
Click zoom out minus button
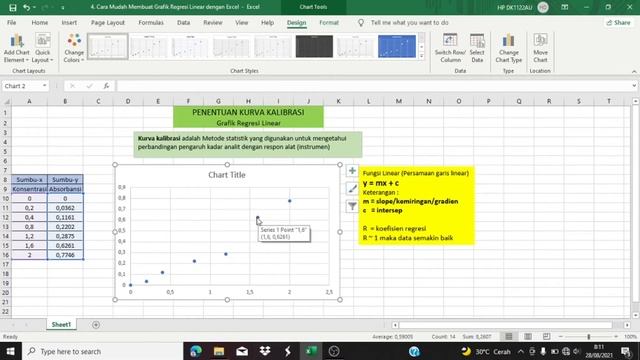coord(560,337)
